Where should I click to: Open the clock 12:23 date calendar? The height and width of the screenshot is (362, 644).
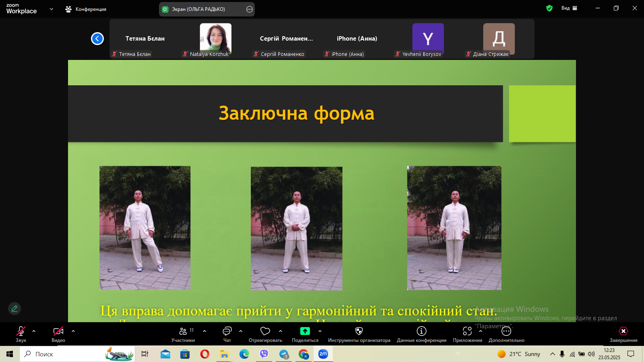pos(609,354)
